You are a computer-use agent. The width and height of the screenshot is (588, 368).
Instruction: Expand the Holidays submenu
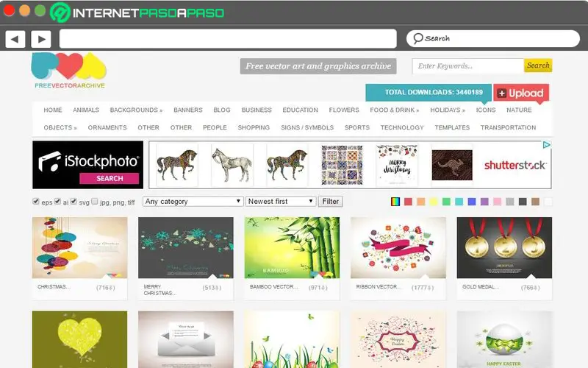coord(448,110)
